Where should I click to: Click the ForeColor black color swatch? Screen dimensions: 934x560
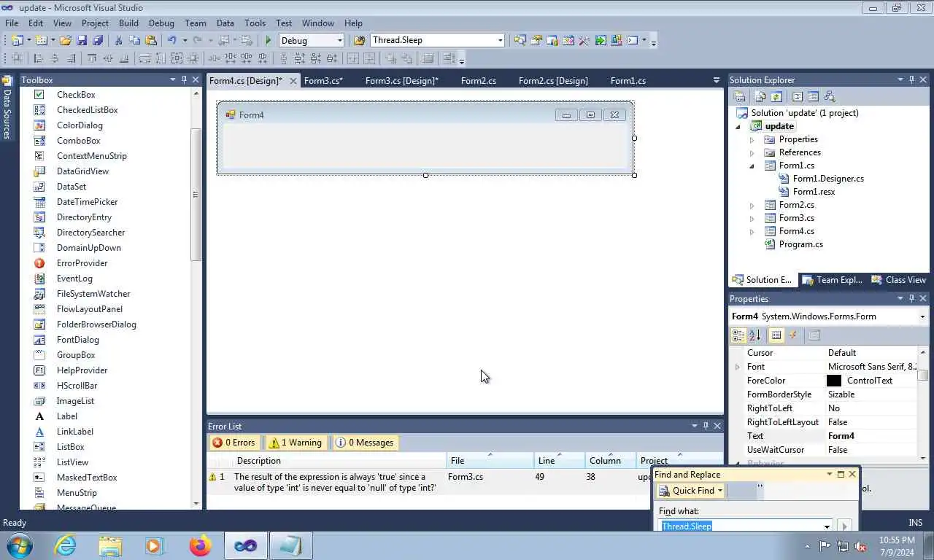click(834, 381)
